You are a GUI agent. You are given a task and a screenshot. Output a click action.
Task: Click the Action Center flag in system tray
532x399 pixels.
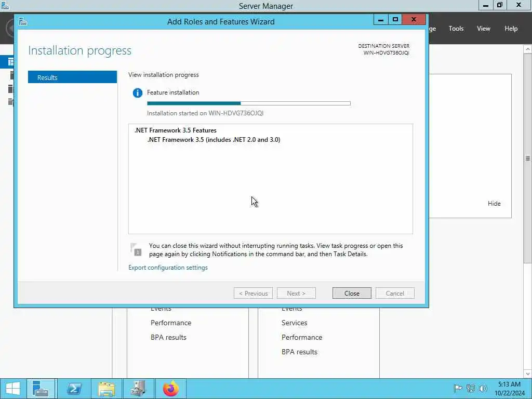(x=458, y=388)
